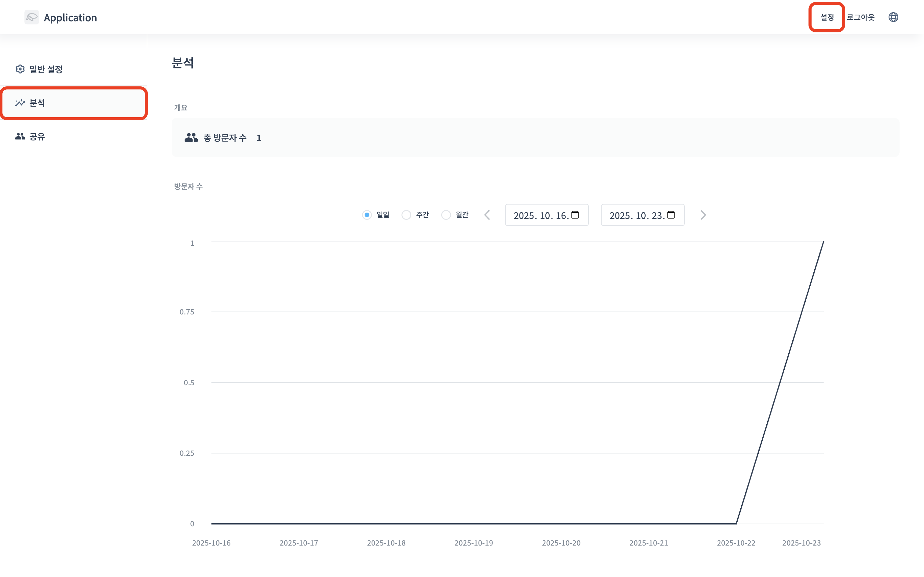Select 분석 sidebar menu item
Screen dimensions: 924x577
click(x=37, y=103)
